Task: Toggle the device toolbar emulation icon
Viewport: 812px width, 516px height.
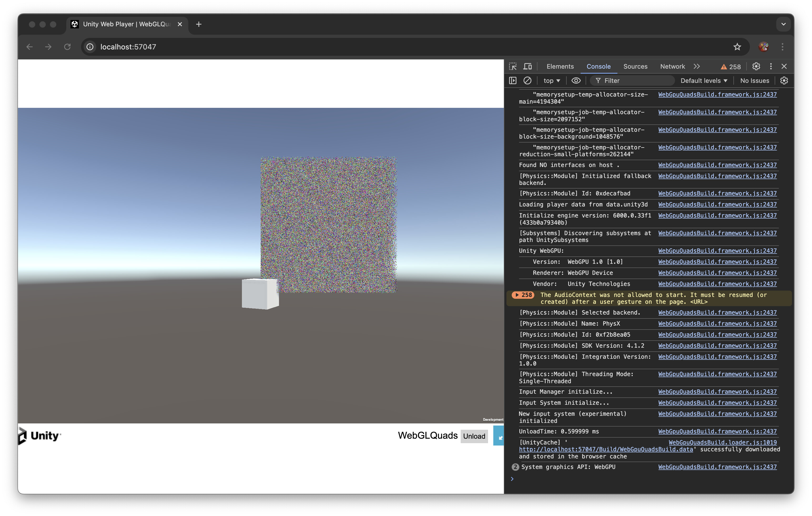Action: coord(527,67)
